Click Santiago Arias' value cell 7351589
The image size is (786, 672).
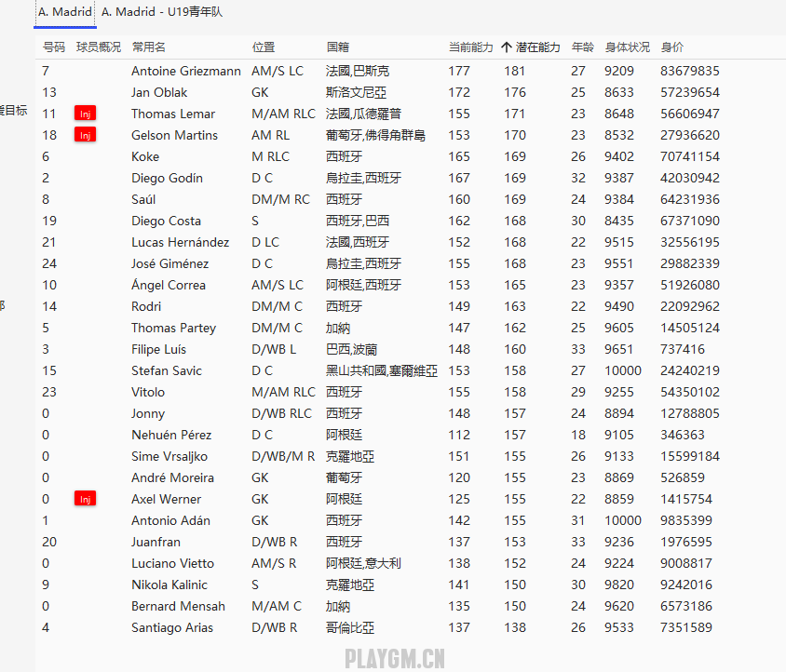click(x=685, y=627)
